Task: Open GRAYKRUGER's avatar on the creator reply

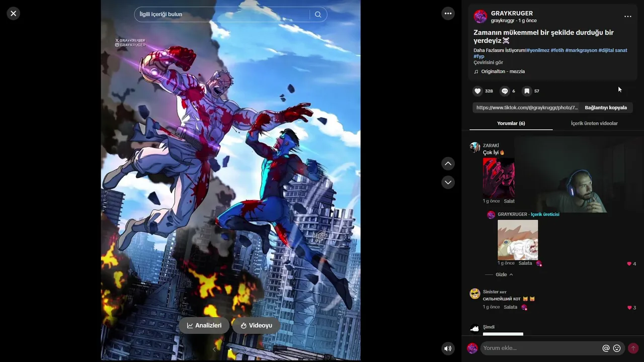Action: tap(491, 215)
